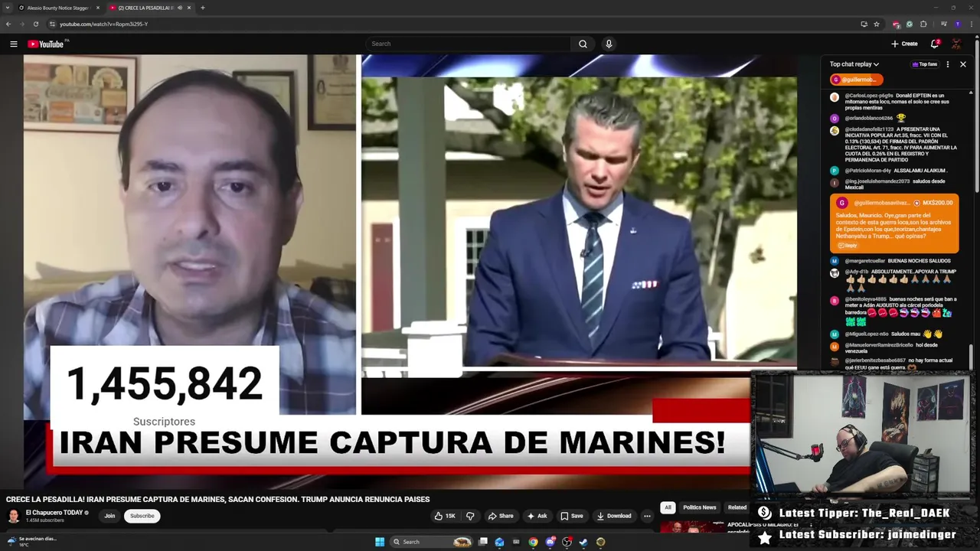Open a new browser tab
The height and width of the screenshot is (551, 980).
(x=203, y=8)
